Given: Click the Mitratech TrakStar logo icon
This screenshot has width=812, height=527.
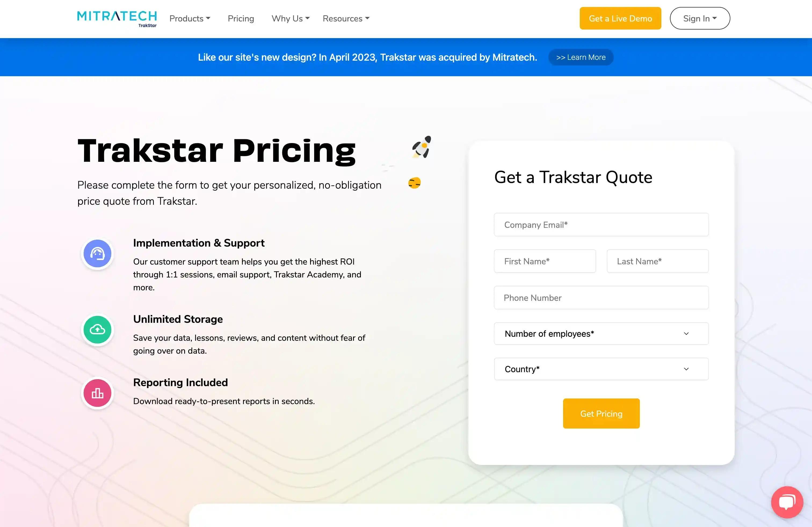Looking at the screenshot, I should (x=117, y=18).
